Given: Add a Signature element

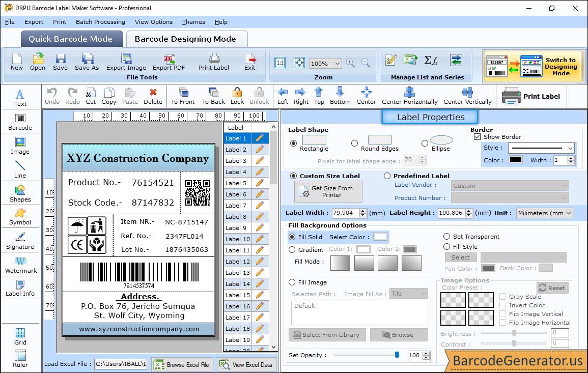Looking at the screenshot, I should pyautogui.click(x=20, y=241).
